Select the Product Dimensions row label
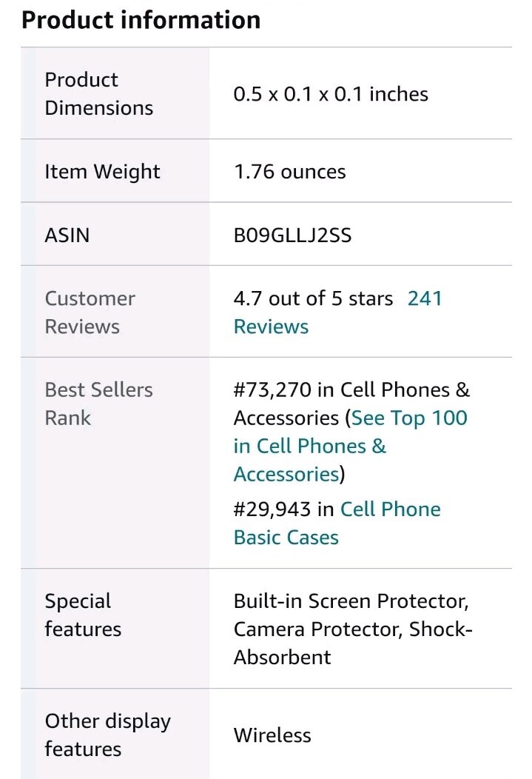Screen dimensions: 532x779 [x=98, y=93]
